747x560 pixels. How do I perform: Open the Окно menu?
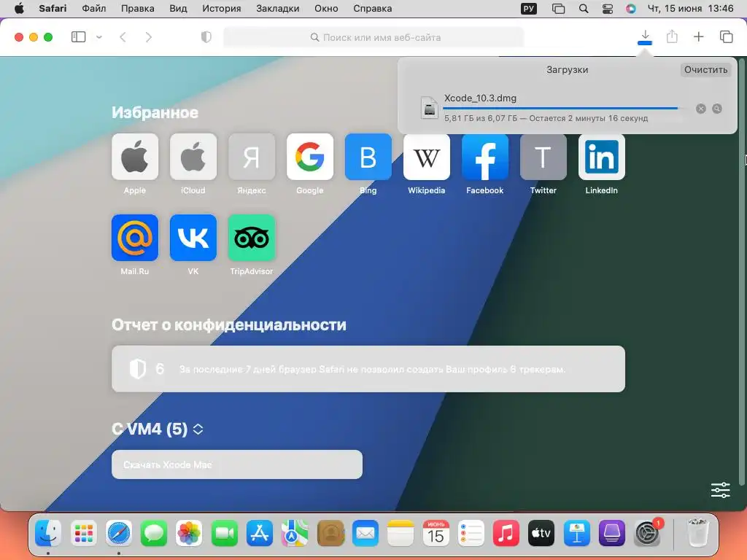coord(326,9)
